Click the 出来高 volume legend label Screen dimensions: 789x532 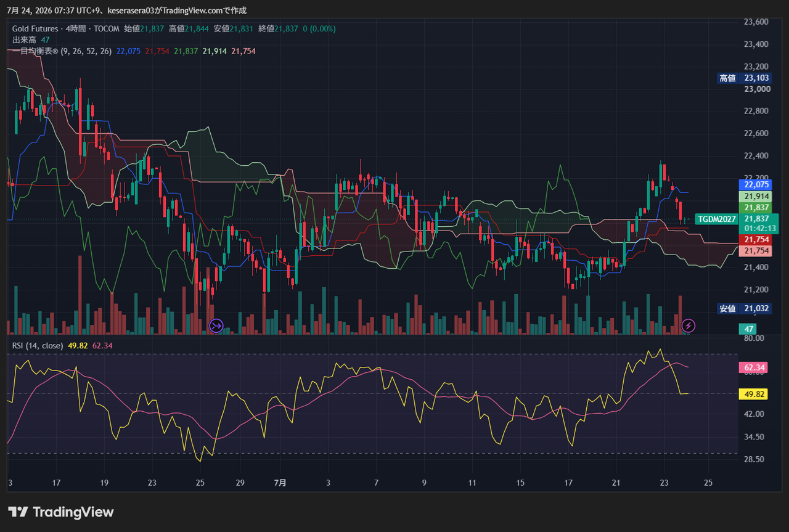[x=24, y=40]
